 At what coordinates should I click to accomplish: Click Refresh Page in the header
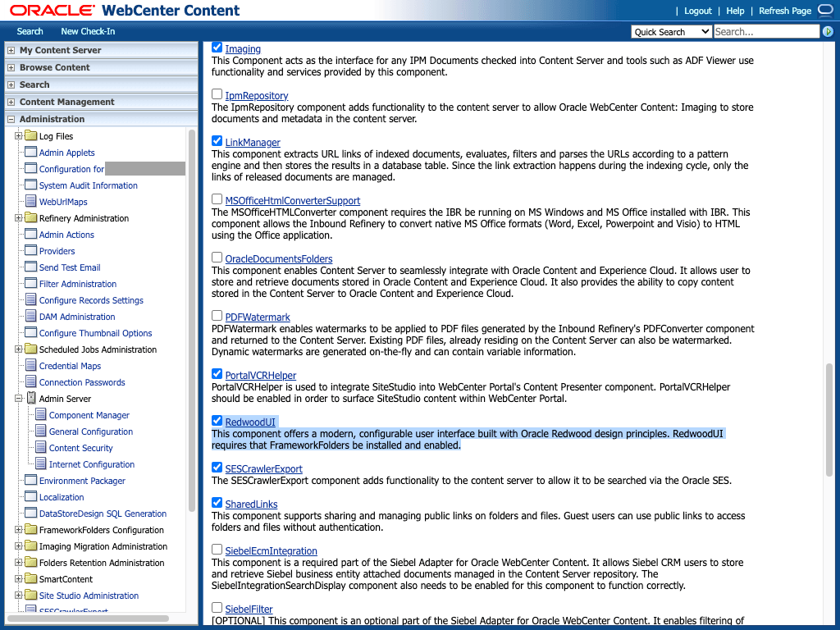click(785, 11)
